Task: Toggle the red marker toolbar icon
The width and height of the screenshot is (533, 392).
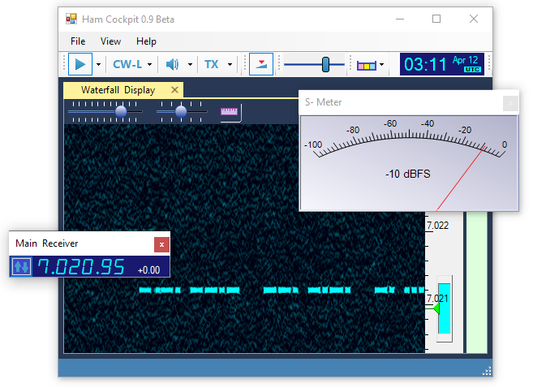Action: tap(261, 64)
